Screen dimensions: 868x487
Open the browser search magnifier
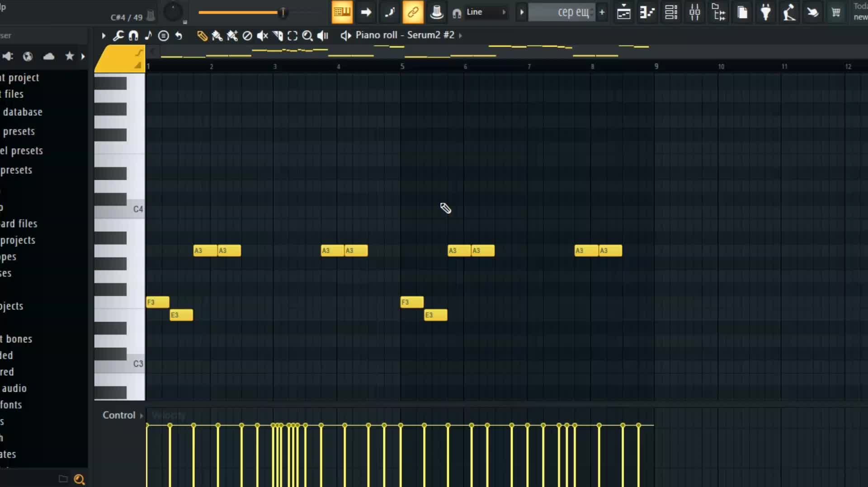(x=79, y=479)
